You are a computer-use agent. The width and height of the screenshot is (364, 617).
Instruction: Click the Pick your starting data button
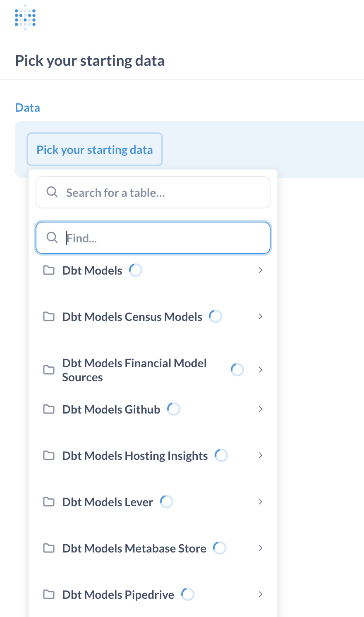[x=94, y=149]
